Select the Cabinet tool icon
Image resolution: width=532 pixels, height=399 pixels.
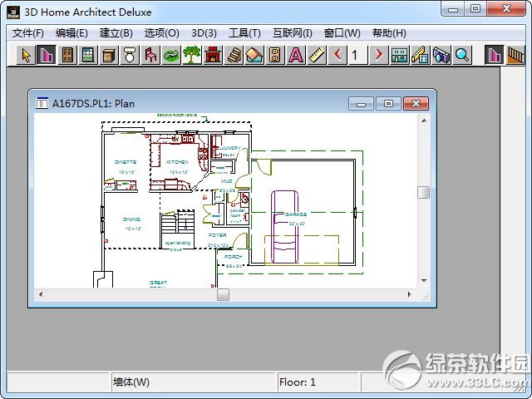[109, 55]
